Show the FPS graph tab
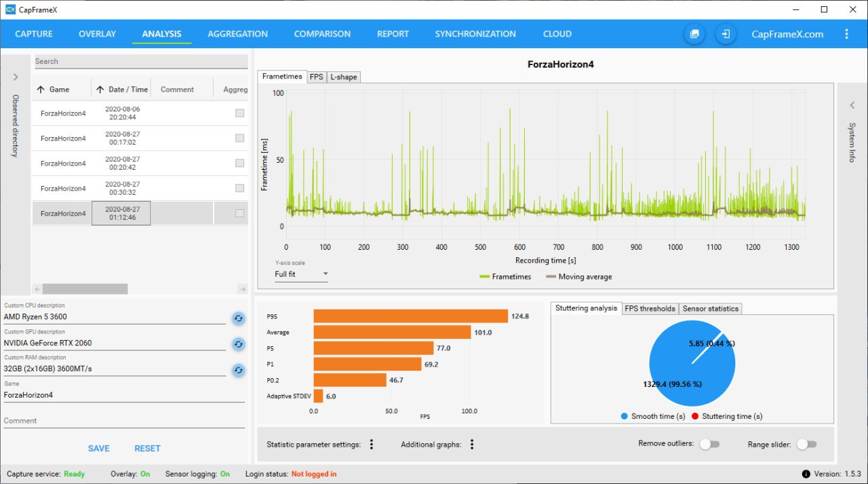This screenshot has height=484, width=868. [x=316, y=77]
